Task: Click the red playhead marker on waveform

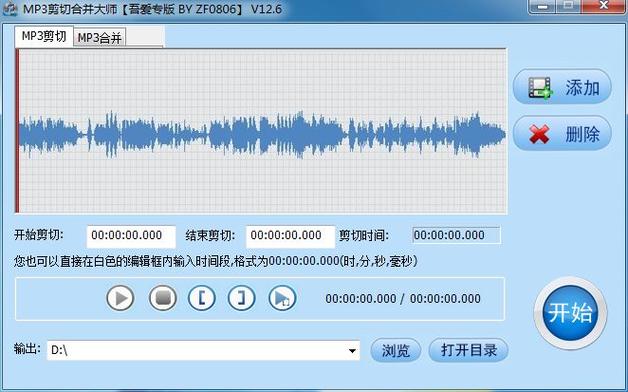Action: [x=17, y=131]
